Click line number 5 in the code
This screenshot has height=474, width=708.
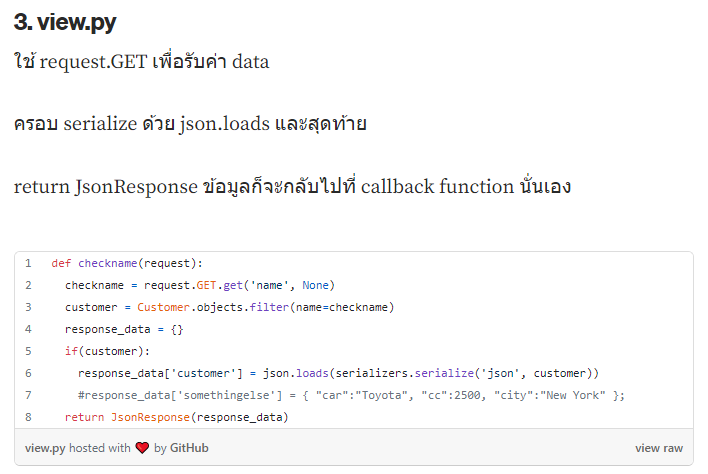(28, 351)
